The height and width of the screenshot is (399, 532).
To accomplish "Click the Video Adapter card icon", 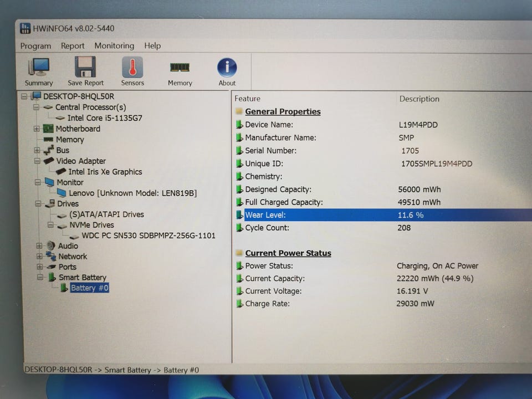I will [49, 161].
